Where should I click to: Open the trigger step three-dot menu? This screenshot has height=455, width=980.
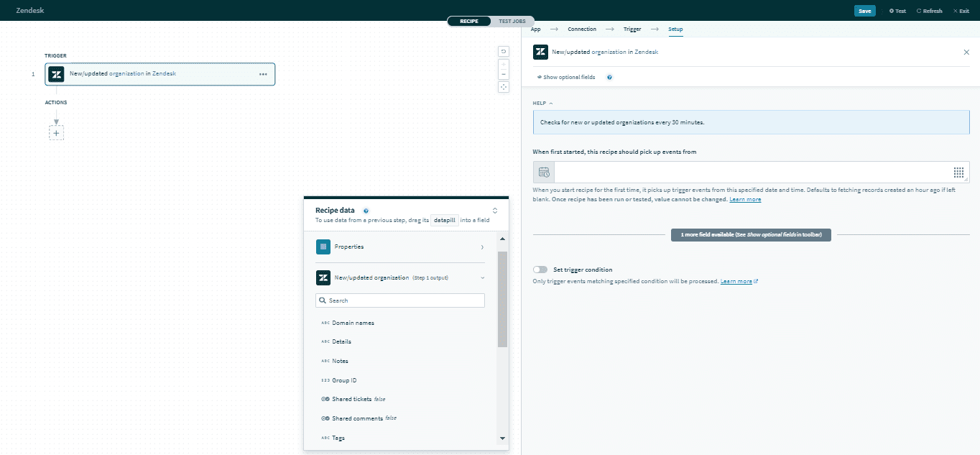[x=263, y=74]
